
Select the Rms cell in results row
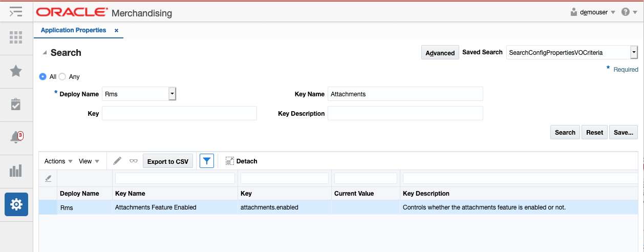tap(84, 207)
